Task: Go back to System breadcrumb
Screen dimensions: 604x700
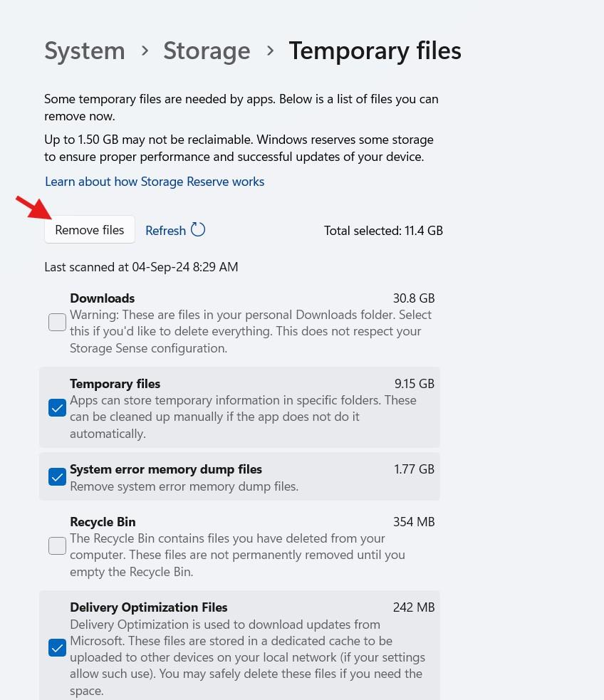Action: point(85,51)
